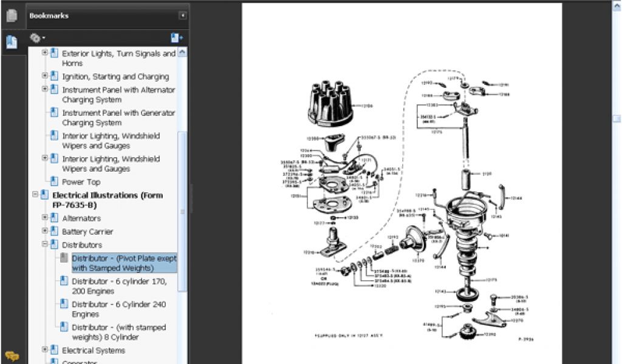Click the bookmark icon next to Power Top
Screen dimensions: 622x364
click(54, 181)
